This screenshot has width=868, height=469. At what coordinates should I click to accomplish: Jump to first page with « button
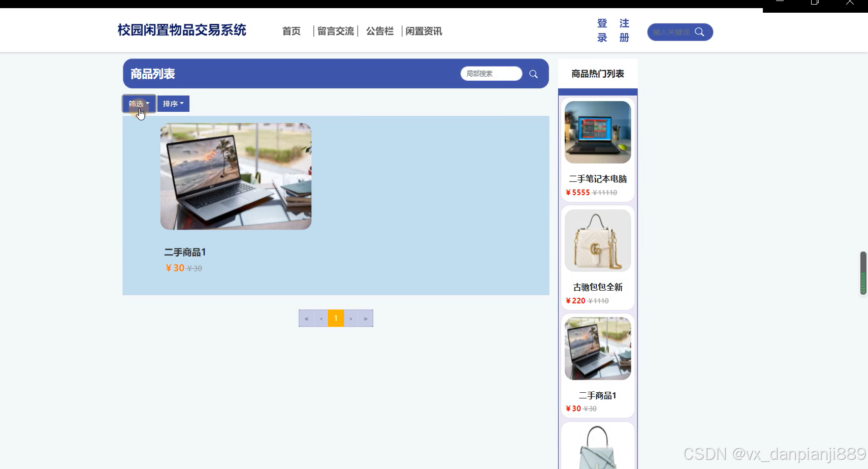point(306,319)
